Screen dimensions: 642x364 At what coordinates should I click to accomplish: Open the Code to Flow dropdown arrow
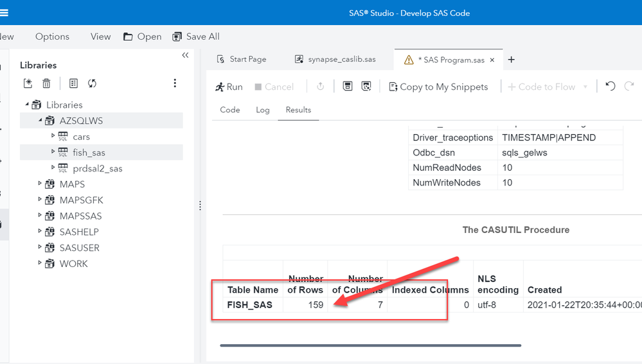[x=585, y=87]
